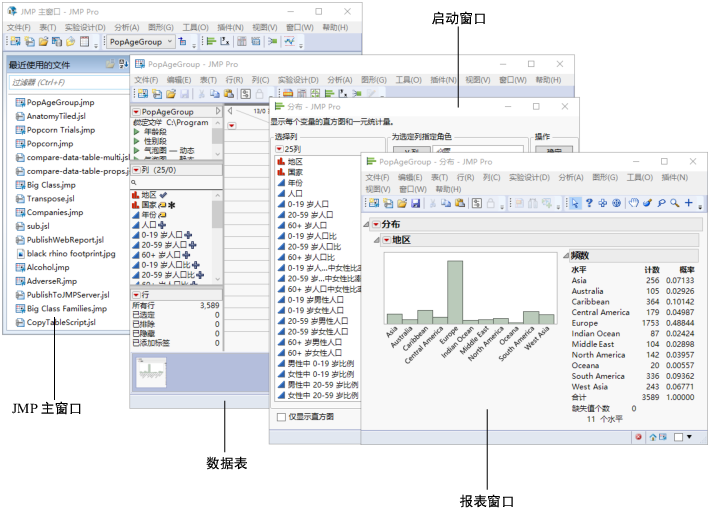The width and height of the screenshot is (710, 515).
Task: Collapse the 地区 outline disclosure triangle
Action: click(x=377, y=240)
